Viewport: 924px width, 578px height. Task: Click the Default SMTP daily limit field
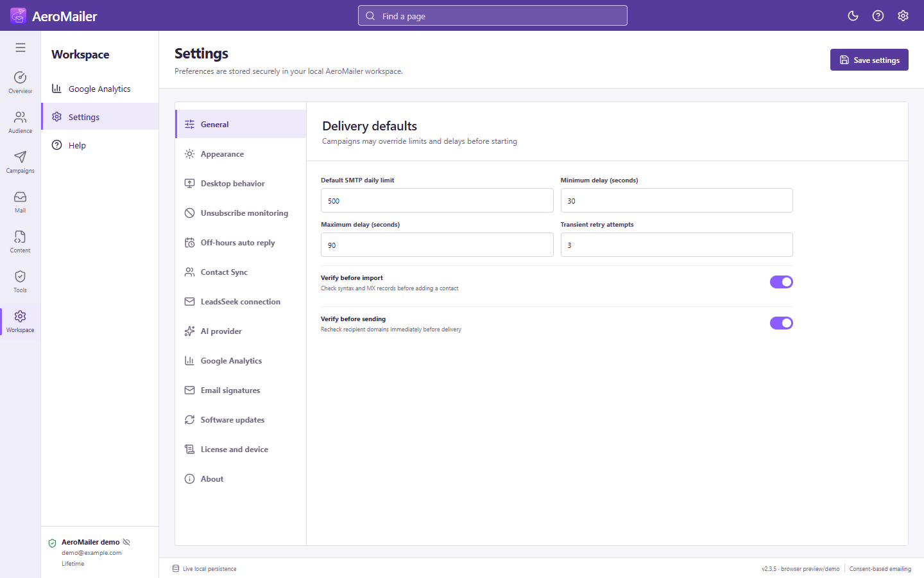(437, 200)
